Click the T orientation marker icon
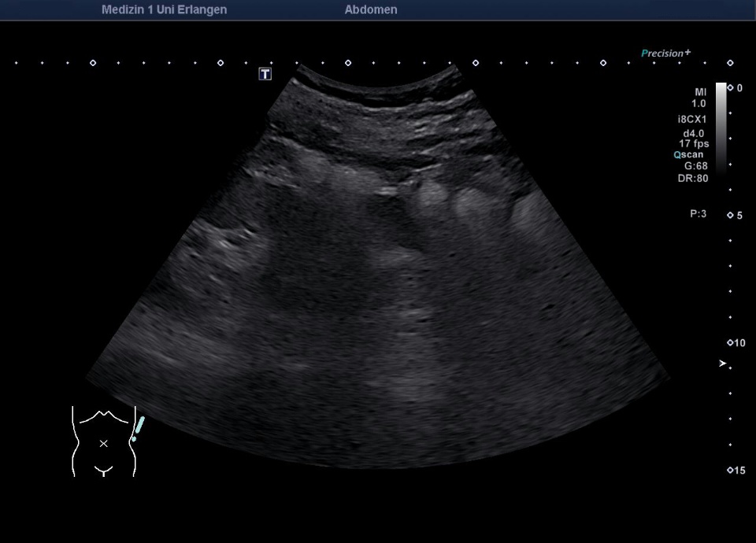 coord(265,72)
